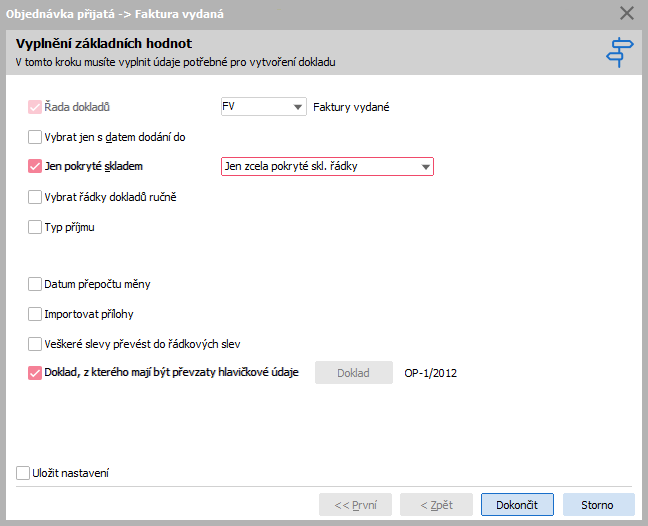The image size is (648, 526).
Task: Enable Vybrat jen s datem dodání do
Action: click(36, 137)
